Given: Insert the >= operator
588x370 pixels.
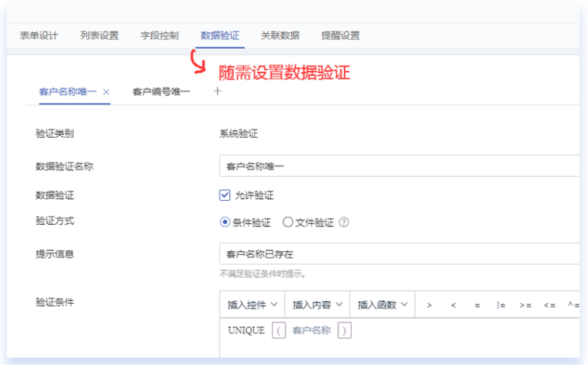Looking at the screenshot, I should 525,305.
